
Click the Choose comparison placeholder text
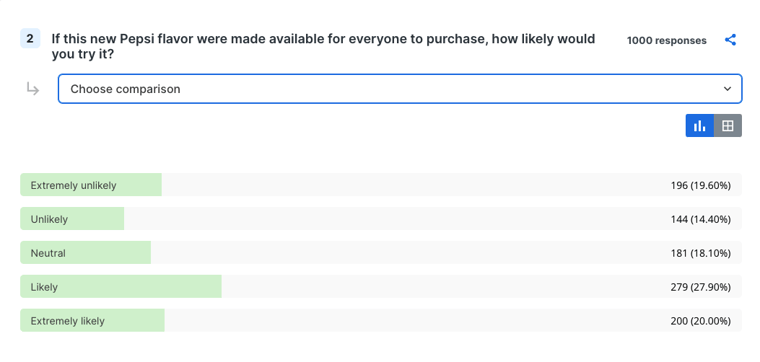click(125, 89)
